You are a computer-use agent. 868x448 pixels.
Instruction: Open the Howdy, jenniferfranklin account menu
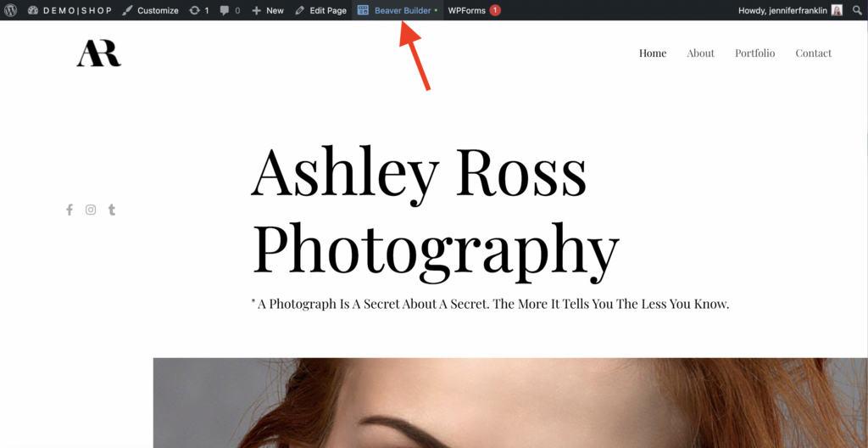[791, 10]
